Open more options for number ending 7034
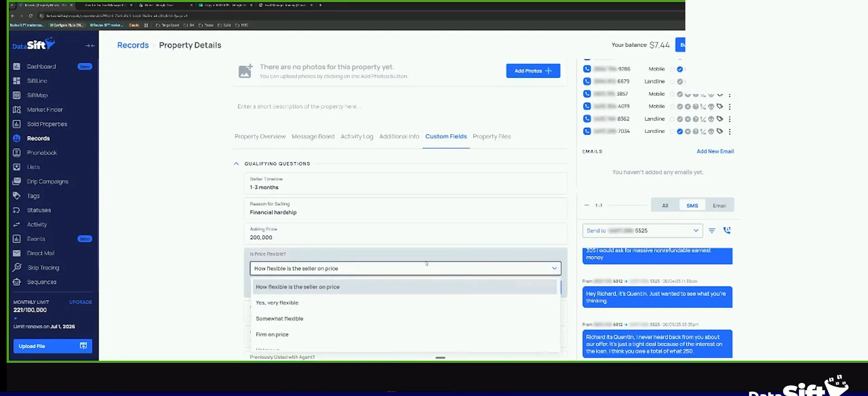Image resolution: width=868 pixels, height=396 pixels. [x=730, y=132]
